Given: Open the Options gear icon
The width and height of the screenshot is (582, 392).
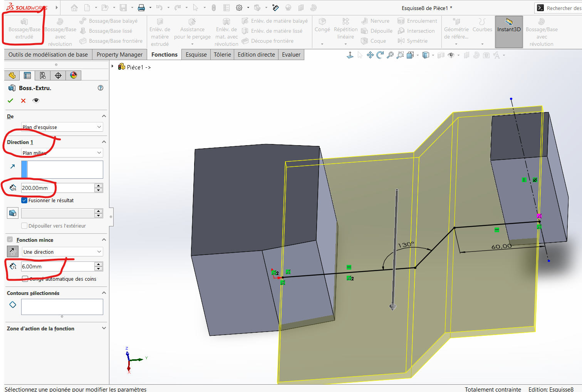Looking at the screenshot, I should (239, 8).
